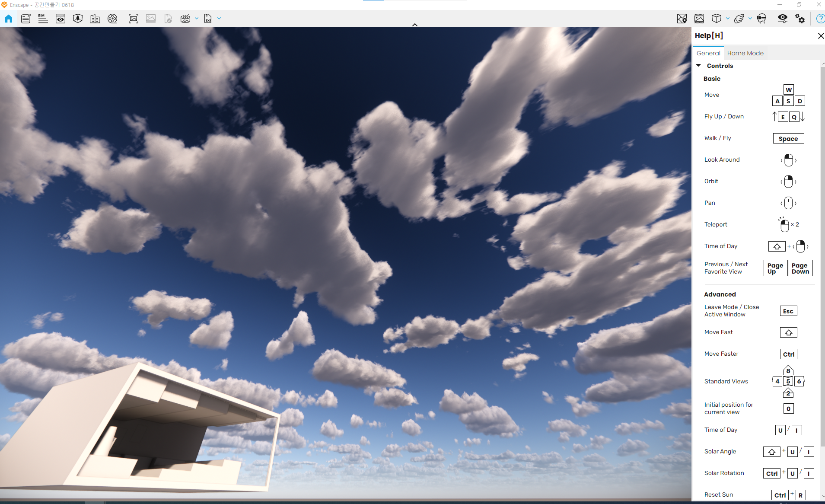Open the window eye view-management icon
Image resolution: width=825 pixels, height=504 pixels.
click(61, 19)
